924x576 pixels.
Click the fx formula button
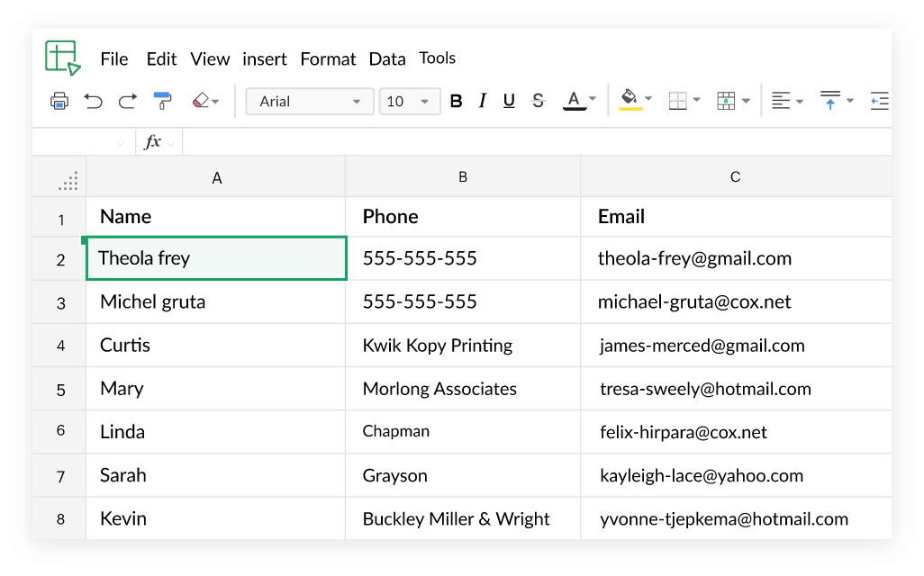click(x=153, y=142)
